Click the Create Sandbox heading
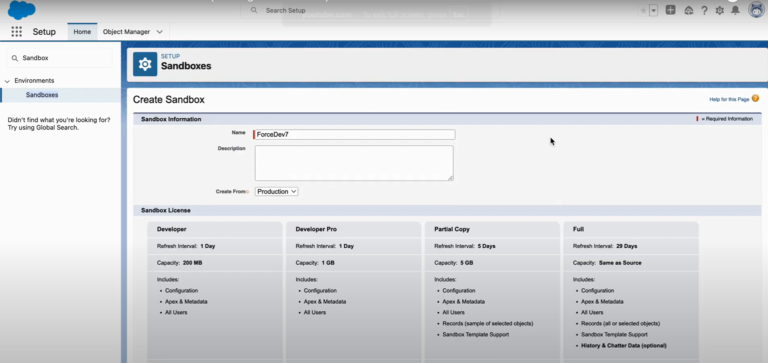 [x=169, y=100]
